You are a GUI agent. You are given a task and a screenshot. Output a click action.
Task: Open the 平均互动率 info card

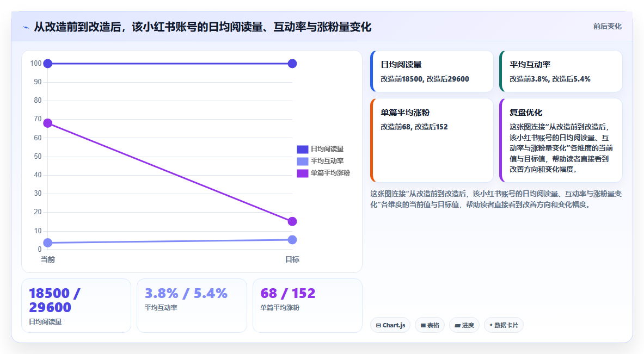pos(561,71)
